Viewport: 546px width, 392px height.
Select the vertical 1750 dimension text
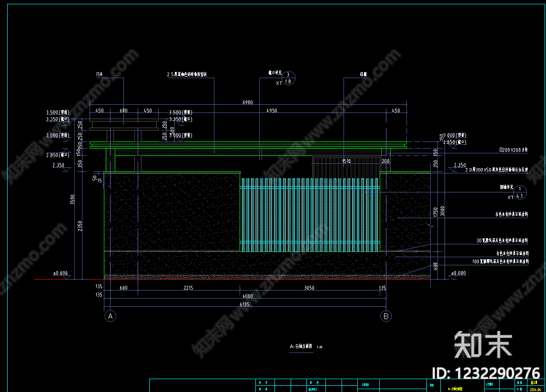click(435, 211)
